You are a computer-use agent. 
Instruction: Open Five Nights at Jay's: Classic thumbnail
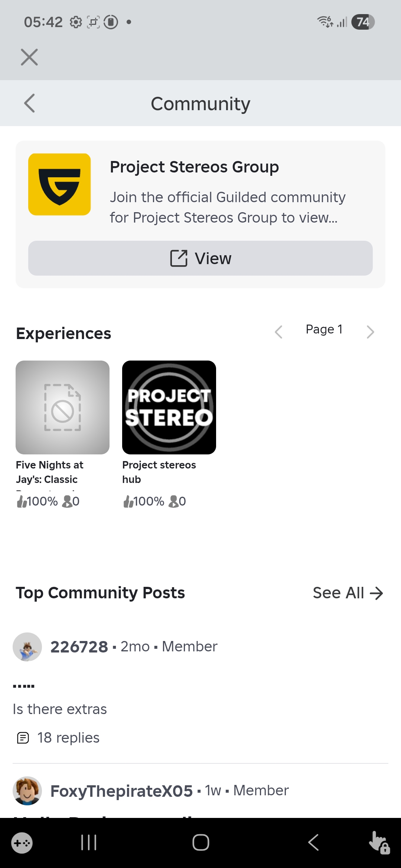pyautogui.click(x=62, y=407)
